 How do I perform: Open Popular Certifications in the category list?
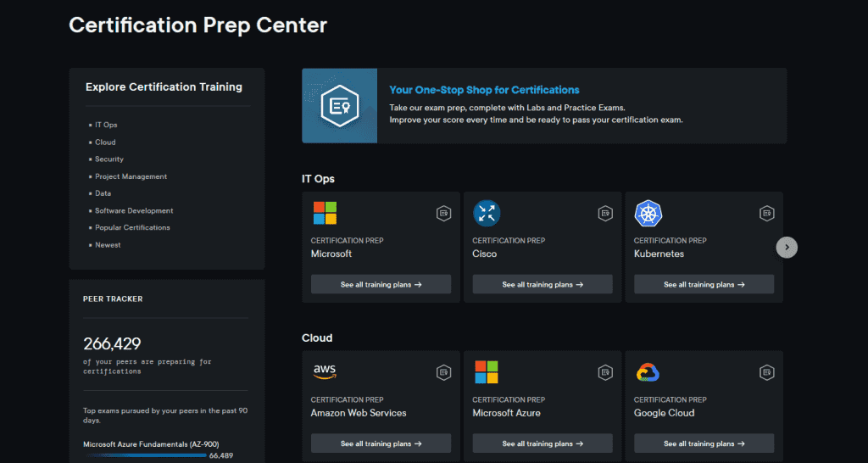132,227
